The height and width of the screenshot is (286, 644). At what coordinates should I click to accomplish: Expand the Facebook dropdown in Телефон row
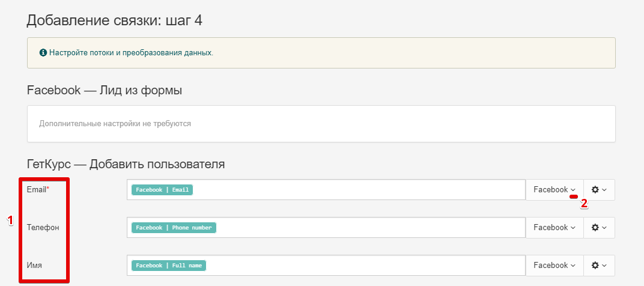click(x=554, y=228)
